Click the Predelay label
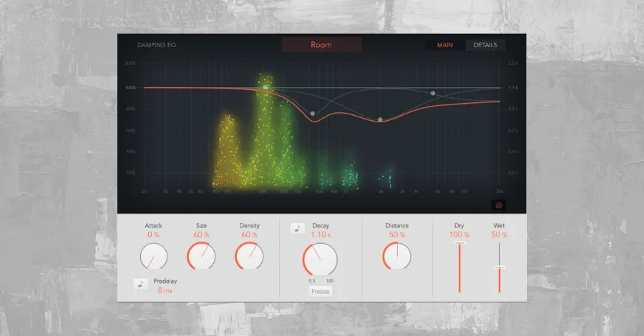Image resolution: width=644 pixels, height=336 pixels. [165, 281]
